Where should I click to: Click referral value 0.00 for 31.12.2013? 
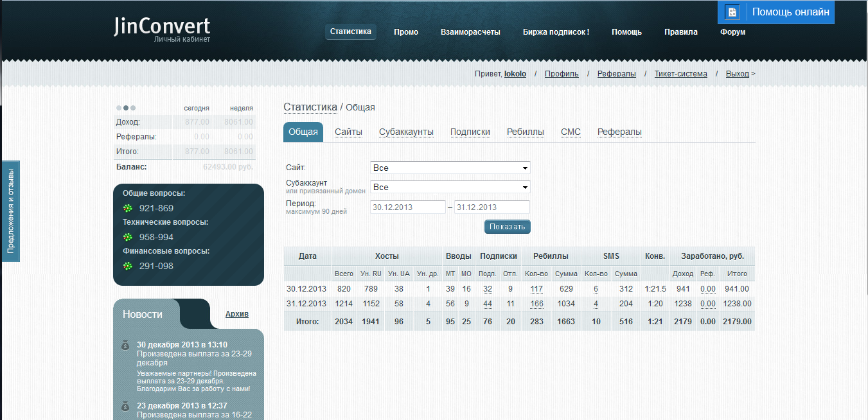pyautogui.click(x=708, y=304)
